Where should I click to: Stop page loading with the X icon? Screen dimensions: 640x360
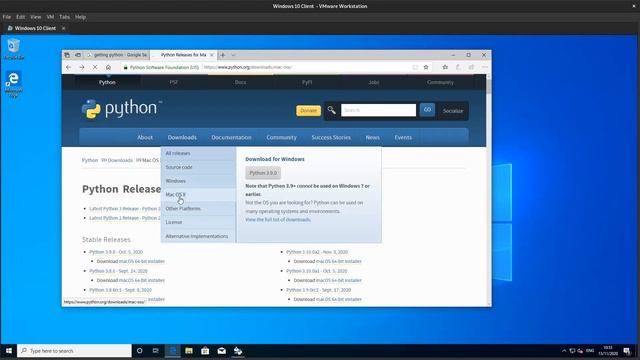click(95, 67)
